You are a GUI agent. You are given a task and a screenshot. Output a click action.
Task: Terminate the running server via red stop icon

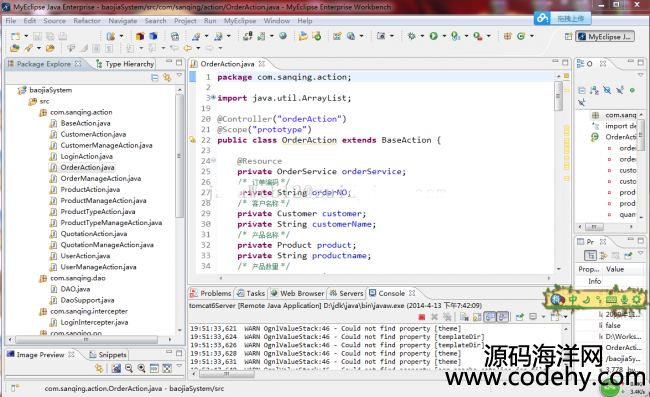pos(422,317)
